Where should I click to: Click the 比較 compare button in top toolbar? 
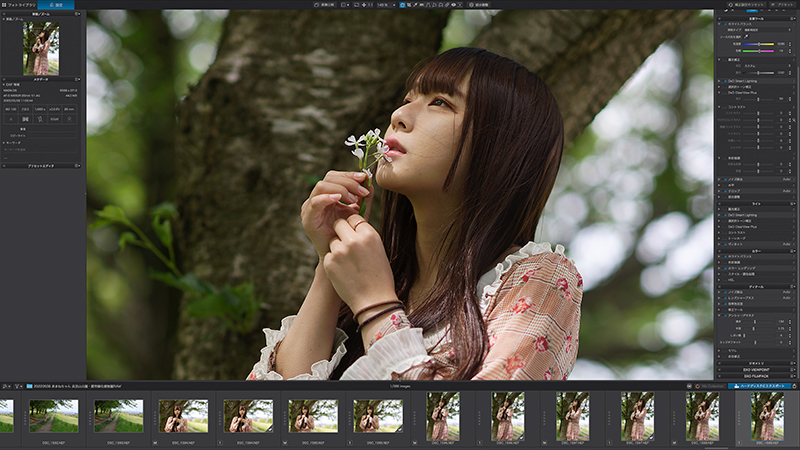coord(325,5)
